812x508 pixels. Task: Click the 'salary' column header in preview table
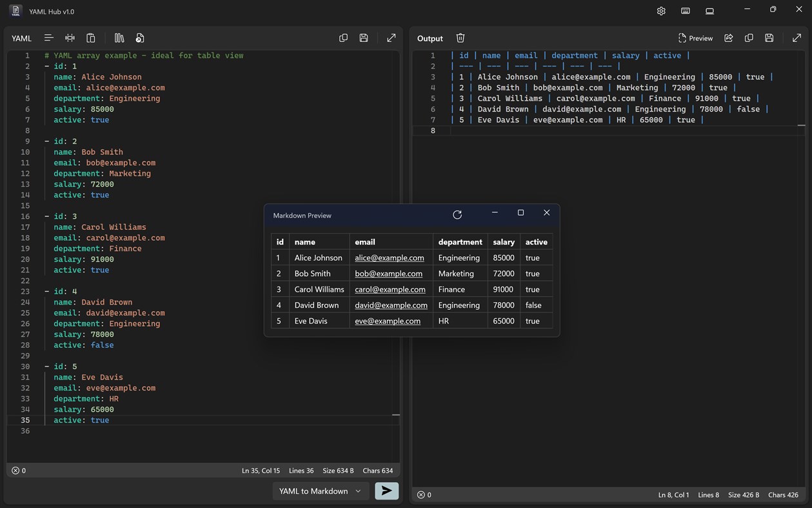[x=504, y=242]
